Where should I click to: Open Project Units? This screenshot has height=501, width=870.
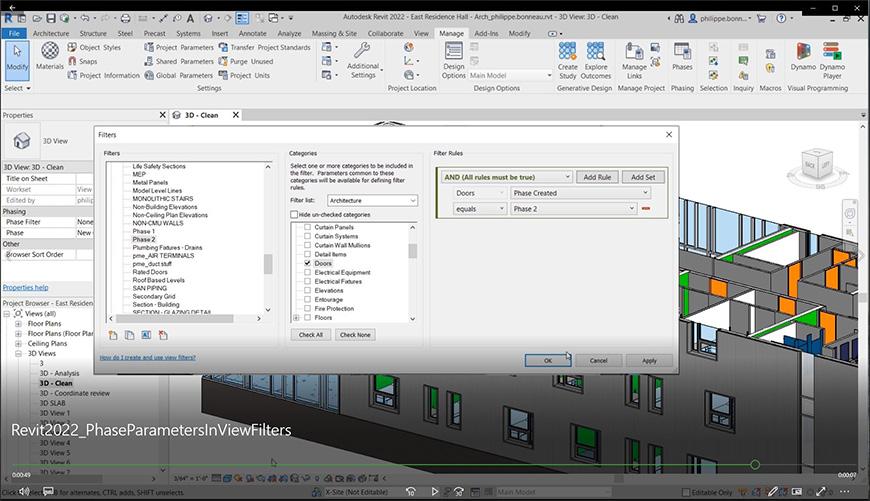pyautogui.click(x=244, y=75)
